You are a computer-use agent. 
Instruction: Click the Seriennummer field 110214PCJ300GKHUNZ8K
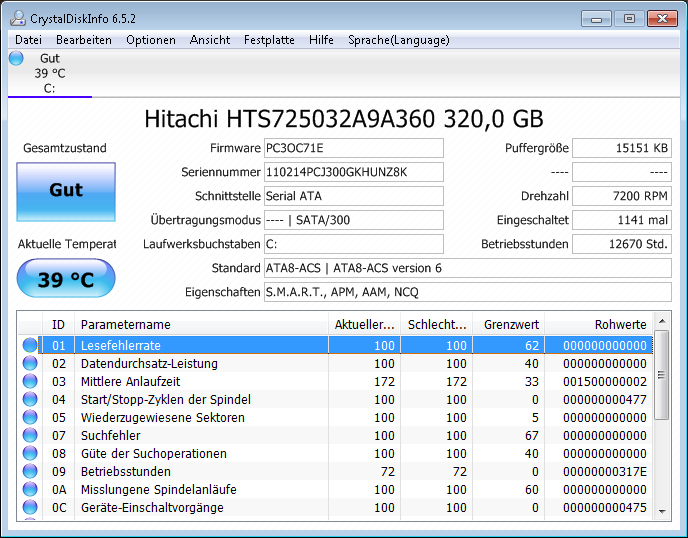(x=354, y=172)
